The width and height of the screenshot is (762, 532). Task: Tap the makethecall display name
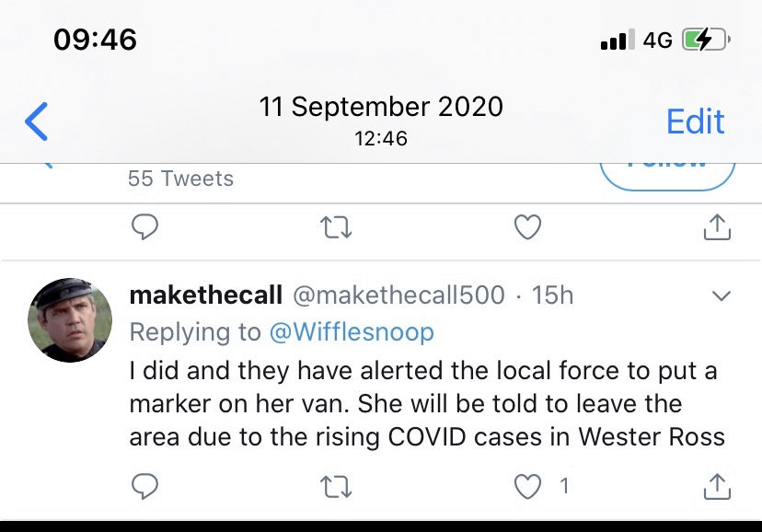click(205, 295)
